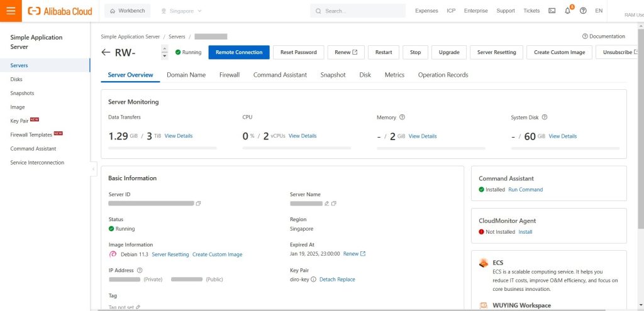The width and height of the screenshot is (644, 311).
Task: Copy the Server ID
Action: [x=198, y=204]
